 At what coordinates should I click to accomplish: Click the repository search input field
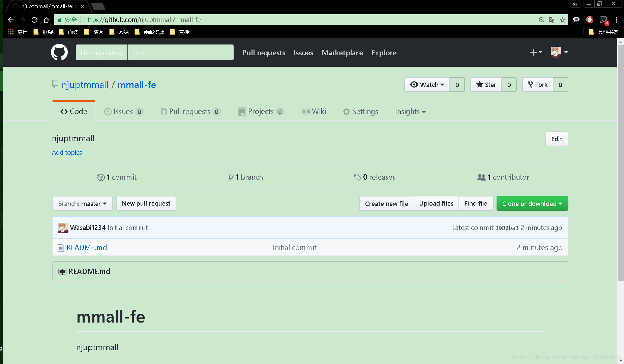(x=181, y=53)
